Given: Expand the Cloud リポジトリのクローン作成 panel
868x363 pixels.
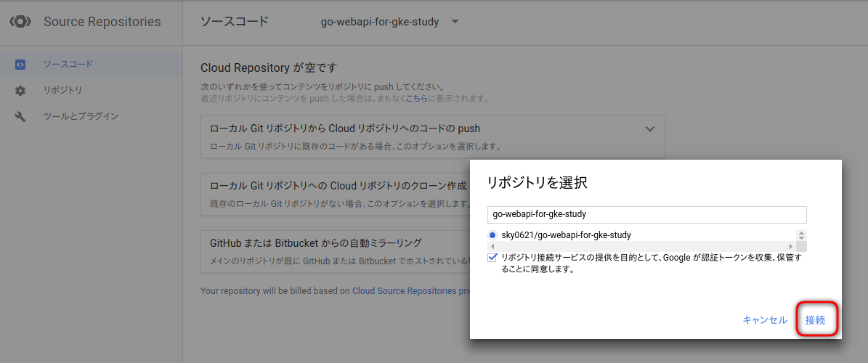Looking at the screenshot, I should pyautogui.click(x=335, y=194).
